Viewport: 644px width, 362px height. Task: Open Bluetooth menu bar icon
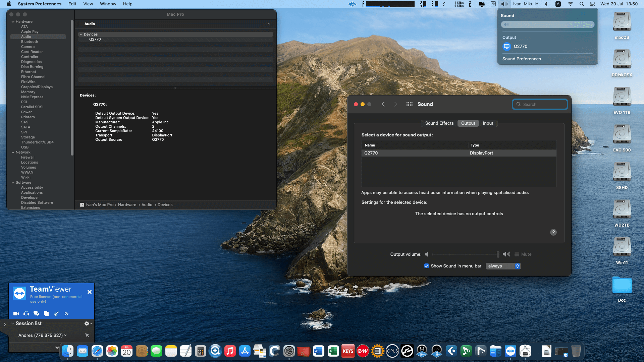point(546,4)
